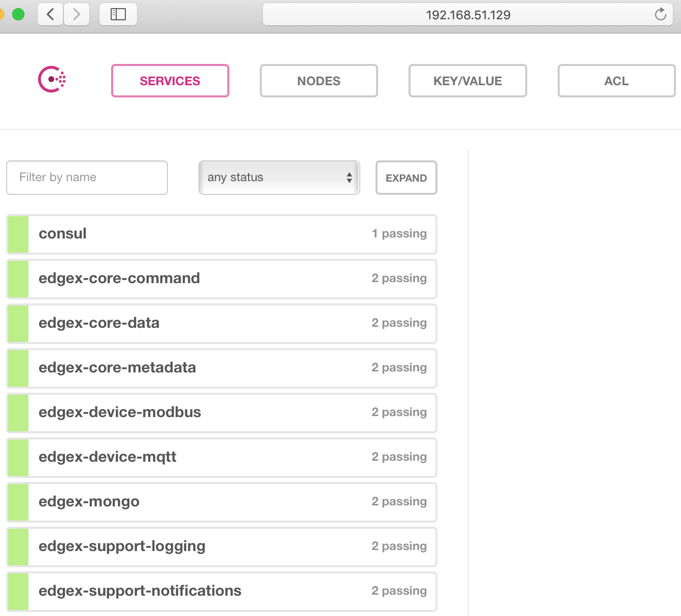681x616 pixels.
Task: Open the KEY/VALUE tab
Action: [x=467, y=81]
